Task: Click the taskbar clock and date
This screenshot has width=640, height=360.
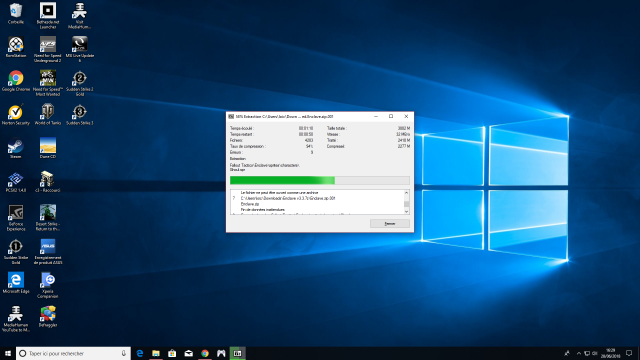Action: pyautogui.click(x=611, y=353)
